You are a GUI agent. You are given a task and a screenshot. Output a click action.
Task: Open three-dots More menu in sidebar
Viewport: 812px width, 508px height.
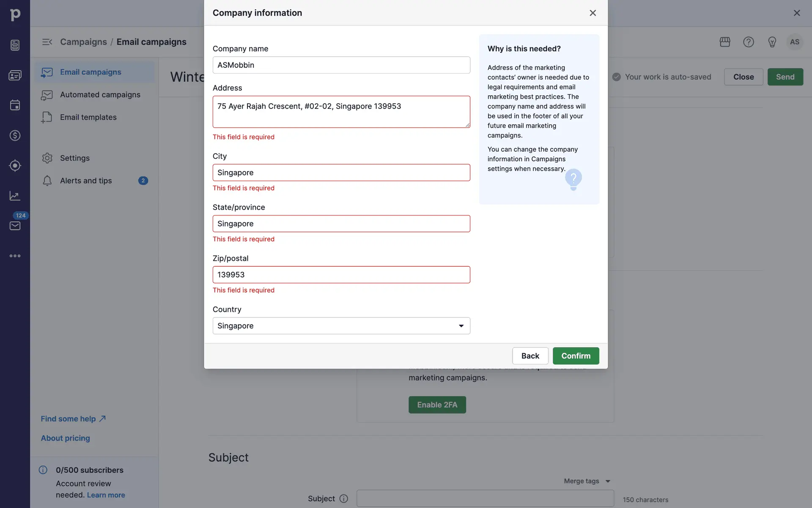pos(15,256)
